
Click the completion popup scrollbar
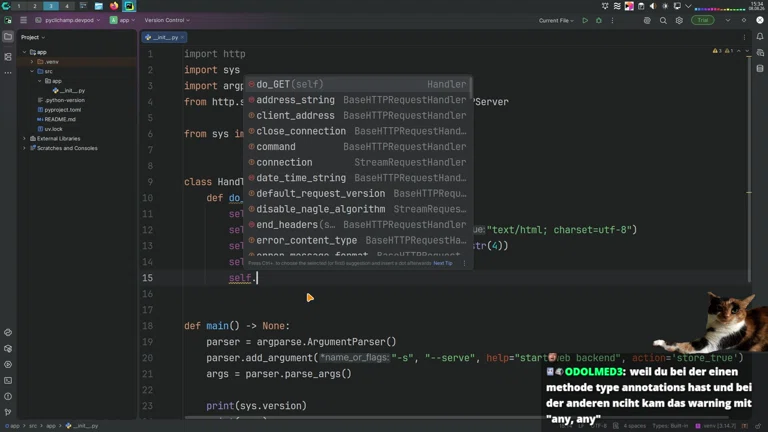[471, 88]
